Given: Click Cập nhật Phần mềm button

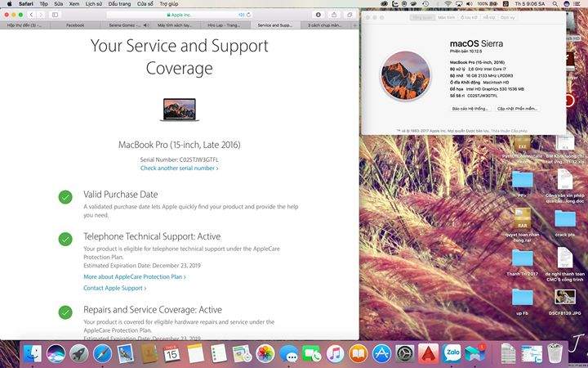Looking at the screenshot, I should coord(517,109).
